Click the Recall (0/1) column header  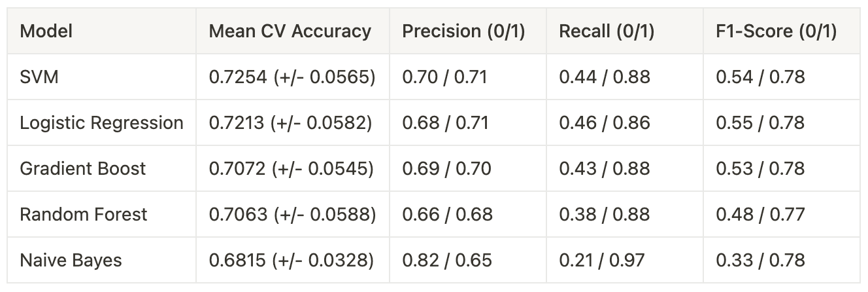(x=607, y=31)
